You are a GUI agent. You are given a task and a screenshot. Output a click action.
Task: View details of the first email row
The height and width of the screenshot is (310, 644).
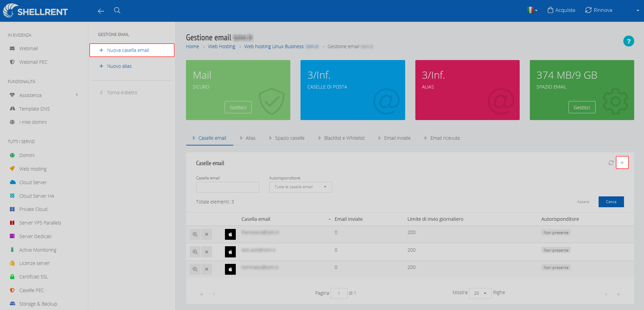coord(195,234)
